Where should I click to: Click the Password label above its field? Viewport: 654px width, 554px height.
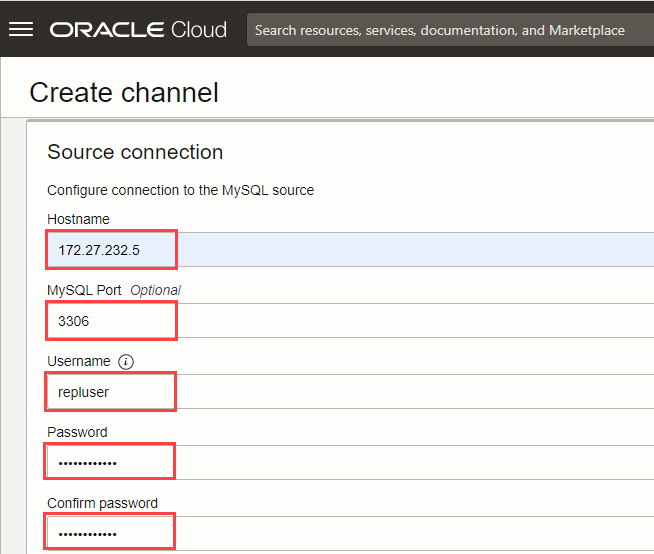77,432
